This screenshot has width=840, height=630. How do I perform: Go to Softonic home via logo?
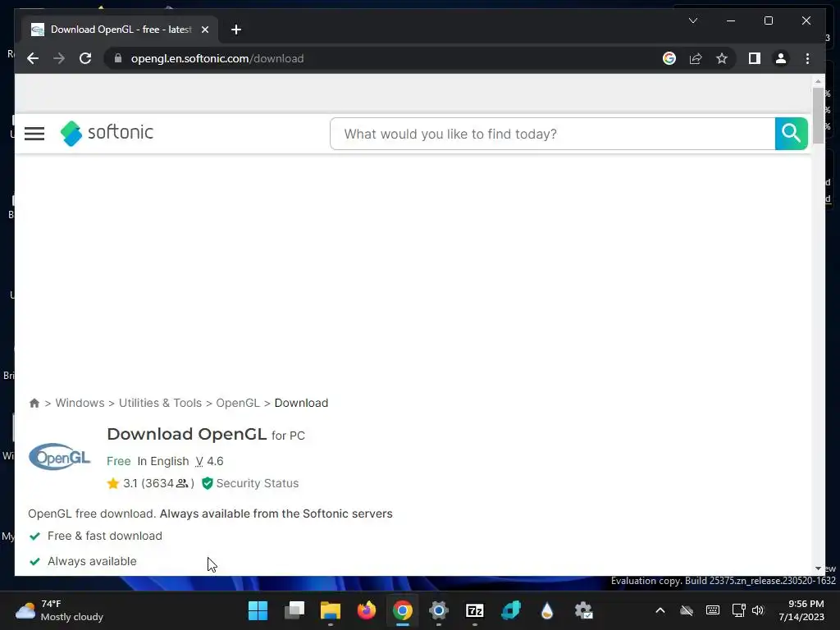coord(107,133)
